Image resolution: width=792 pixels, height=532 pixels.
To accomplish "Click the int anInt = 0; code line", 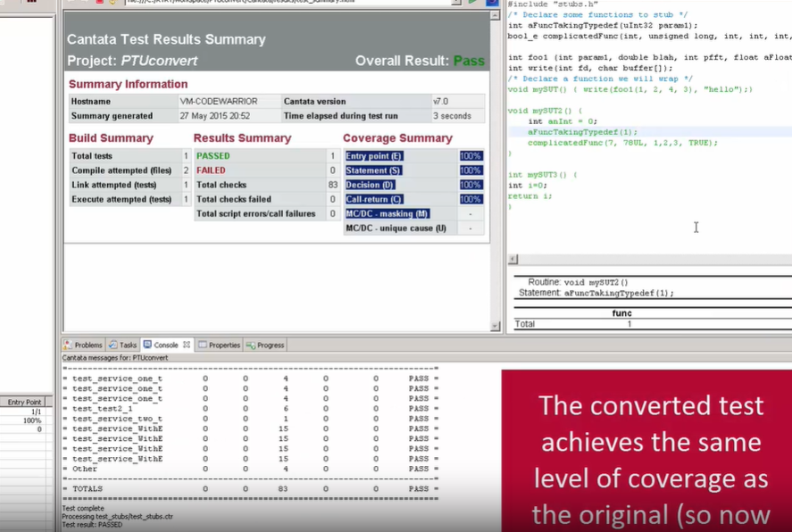I will tap(563, 121).
